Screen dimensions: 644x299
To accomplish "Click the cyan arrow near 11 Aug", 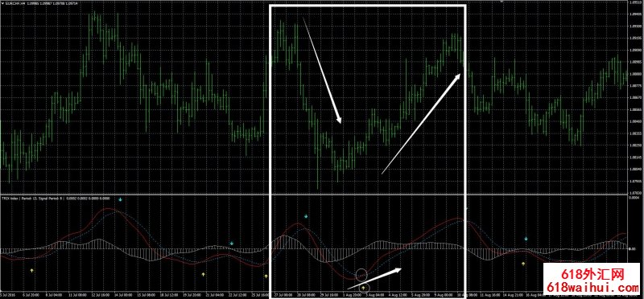I will coord(526,239).
